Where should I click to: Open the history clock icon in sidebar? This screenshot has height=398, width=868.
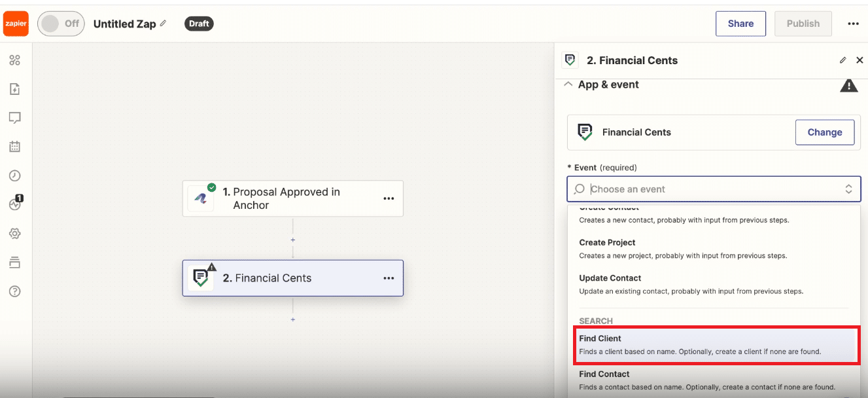point(15,175)
